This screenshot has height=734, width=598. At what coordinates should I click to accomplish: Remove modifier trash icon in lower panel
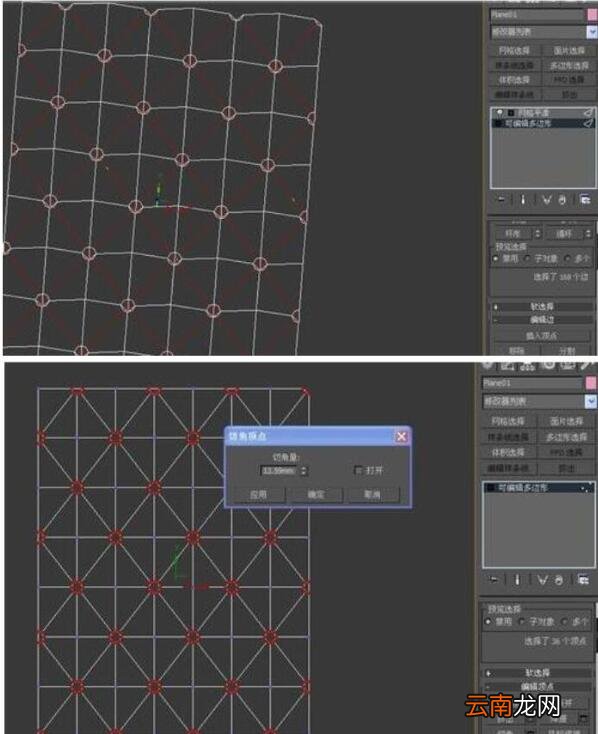coord(559,580)
